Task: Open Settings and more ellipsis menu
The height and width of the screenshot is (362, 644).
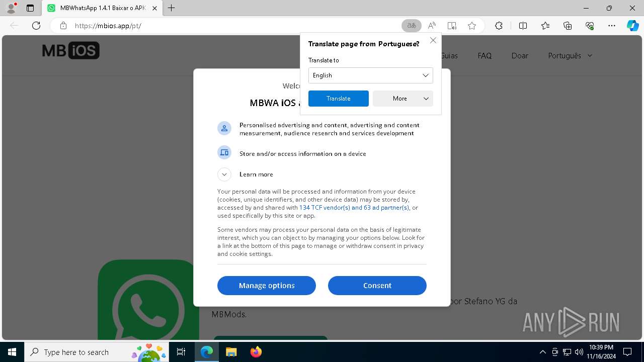Action: tap(612, 26)
